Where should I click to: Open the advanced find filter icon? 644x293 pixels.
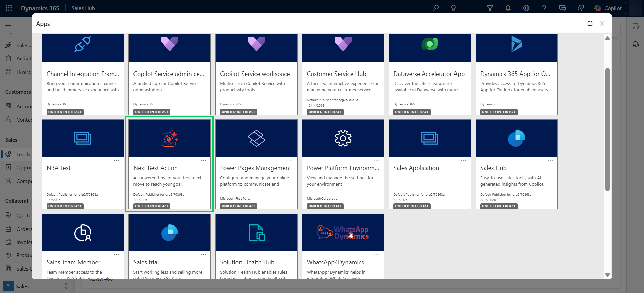(x=490, y=8)
